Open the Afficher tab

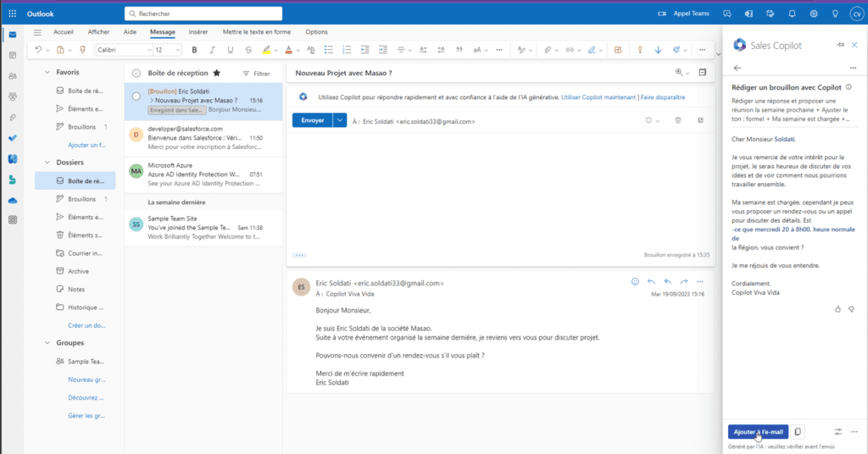(98, 32)
